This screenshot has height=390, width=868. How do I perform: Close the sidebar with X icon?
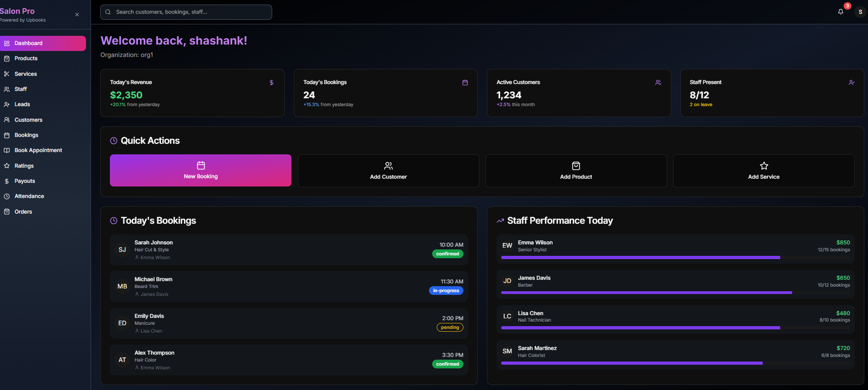[77, 15]
